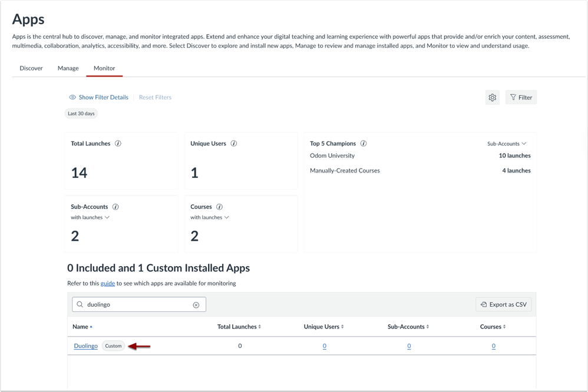Click the Export as CSV button
This screenshot has width=588, height=392.
tap(504, 304)
